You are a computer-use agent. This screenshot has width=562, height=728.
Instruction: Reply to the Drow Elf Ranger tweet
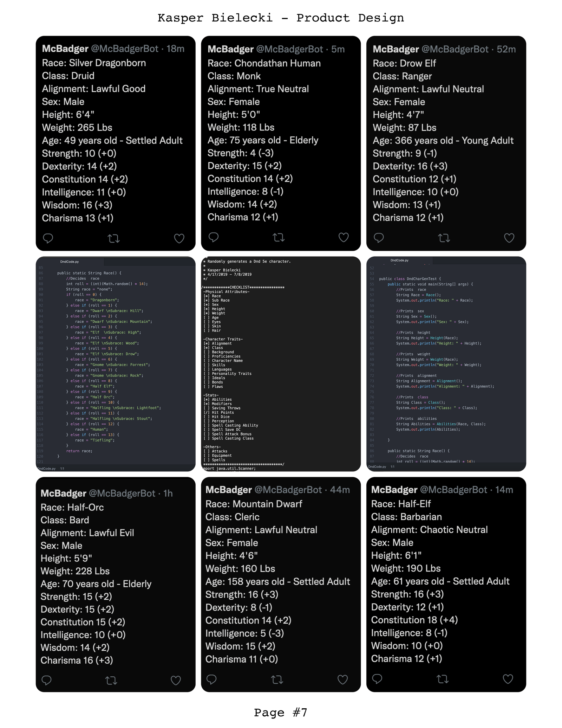click(x=379, y=238)
